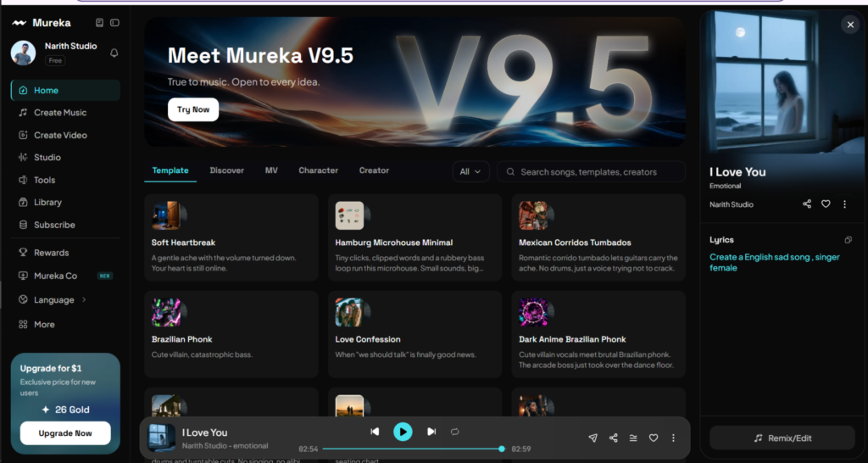
Task: Open the playlist queue icon in player
Action: click(x=633, y=438)
